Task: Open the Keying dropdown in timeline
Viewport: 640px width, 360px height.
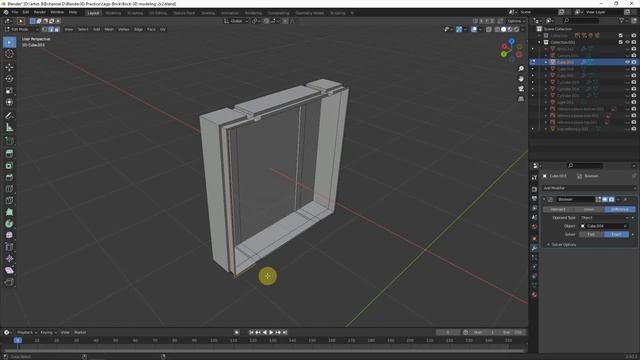Action: (x=48, y=332)
